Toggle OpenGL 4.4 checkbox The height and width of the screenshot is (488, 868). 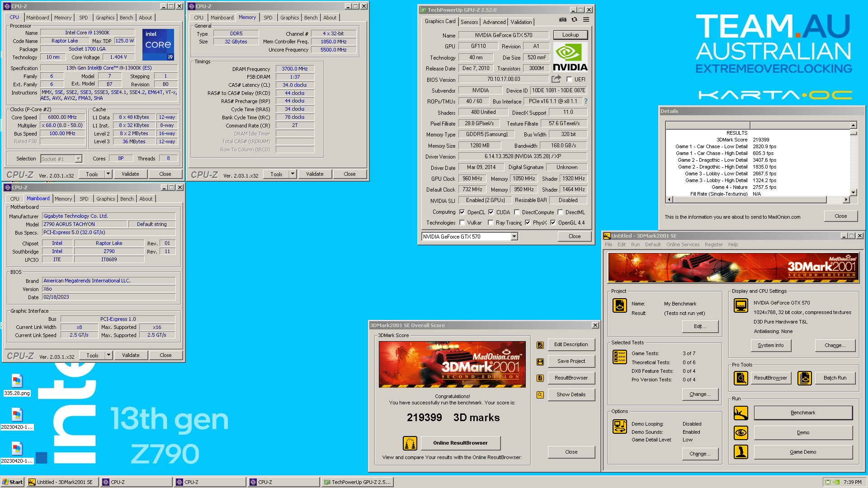pyautogui.click(x=553, y=223)
